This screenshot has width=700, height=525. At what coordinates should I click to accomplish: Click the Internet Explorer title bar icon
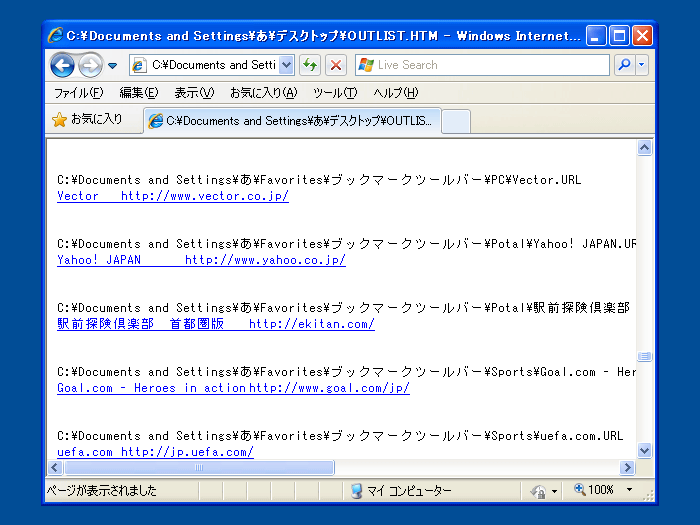(55, 35)
